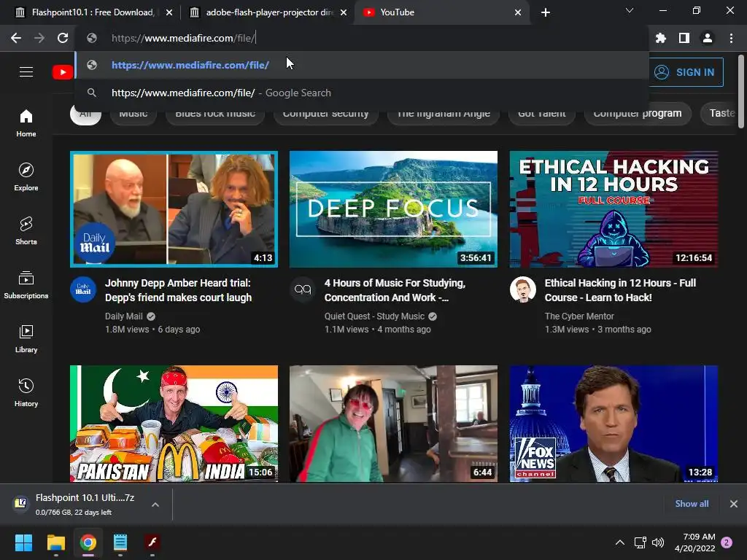Show hidden system tray icons chevron
Screen dimensions: 747x560
point(620,542)
